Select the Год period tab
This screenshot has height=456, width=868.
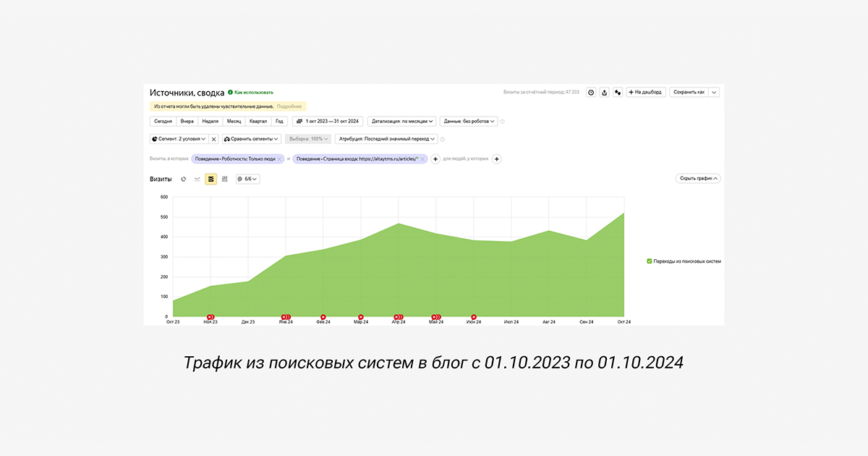[279, 122]
